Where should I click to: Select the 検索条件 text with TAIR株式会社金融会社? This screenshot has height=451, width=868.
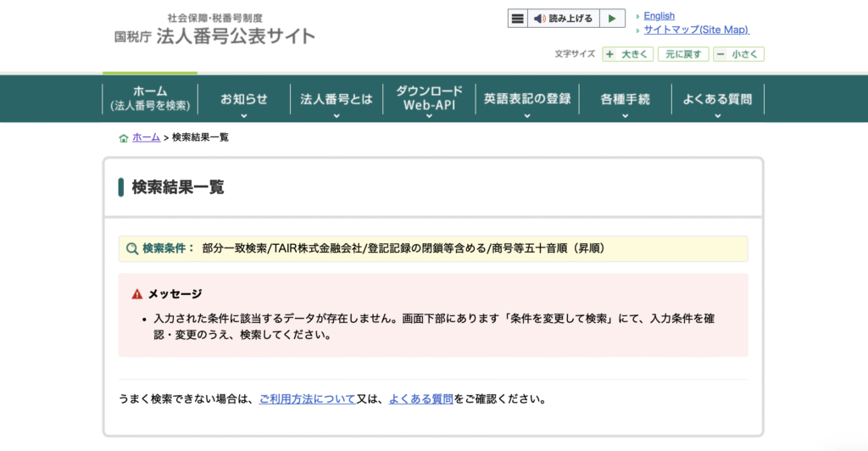403,248
